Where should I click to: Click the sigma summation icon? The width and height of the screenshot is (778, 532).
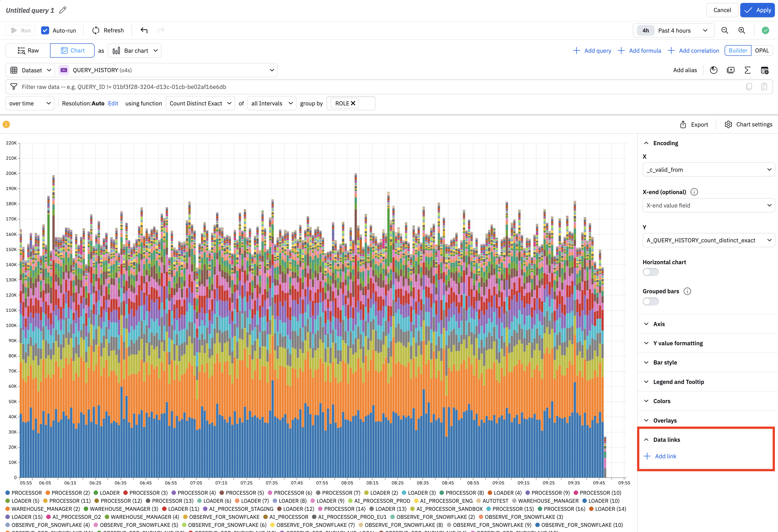pos(747,70)
